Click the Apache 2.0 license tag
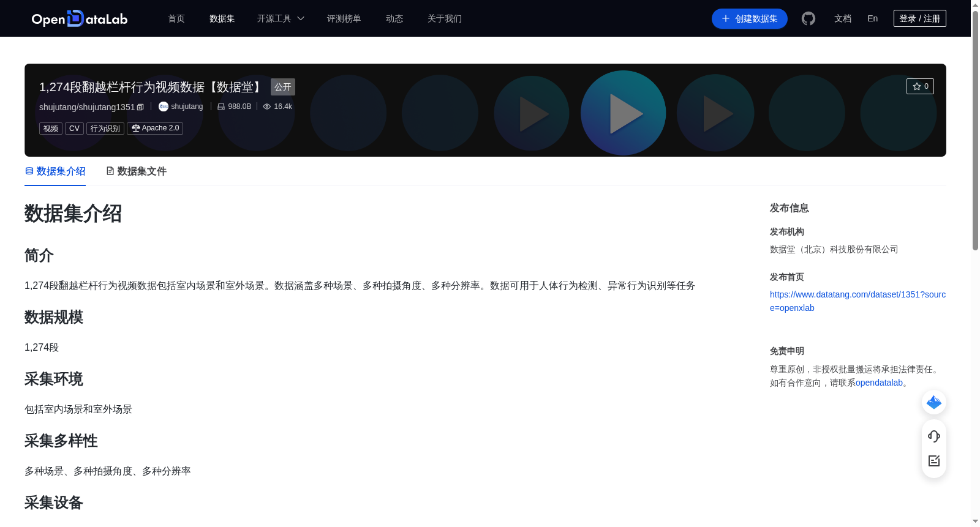This screenshot has height=527, width=980. tap(155, 129)
